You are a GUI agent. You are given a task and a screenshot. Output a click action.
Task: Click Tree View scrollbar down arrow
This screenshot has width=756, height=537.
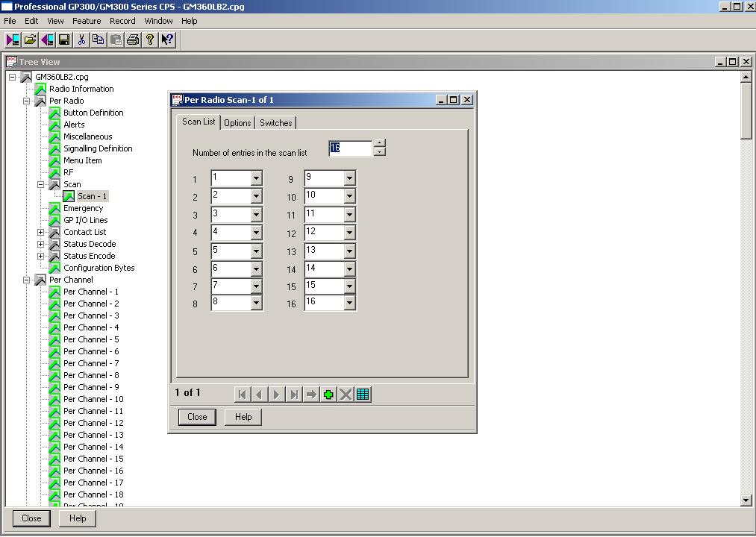(746, 500)
